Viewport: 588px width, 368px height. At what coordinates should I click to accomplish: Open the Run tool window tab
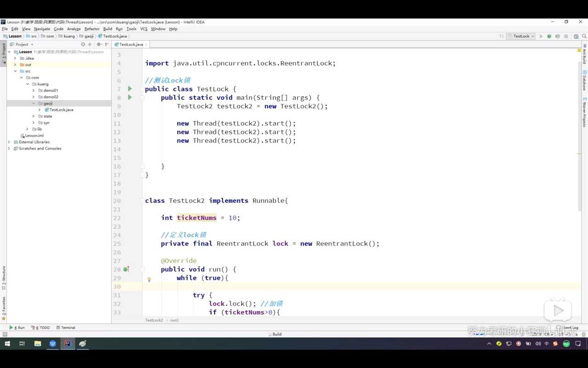click(17, 328)
